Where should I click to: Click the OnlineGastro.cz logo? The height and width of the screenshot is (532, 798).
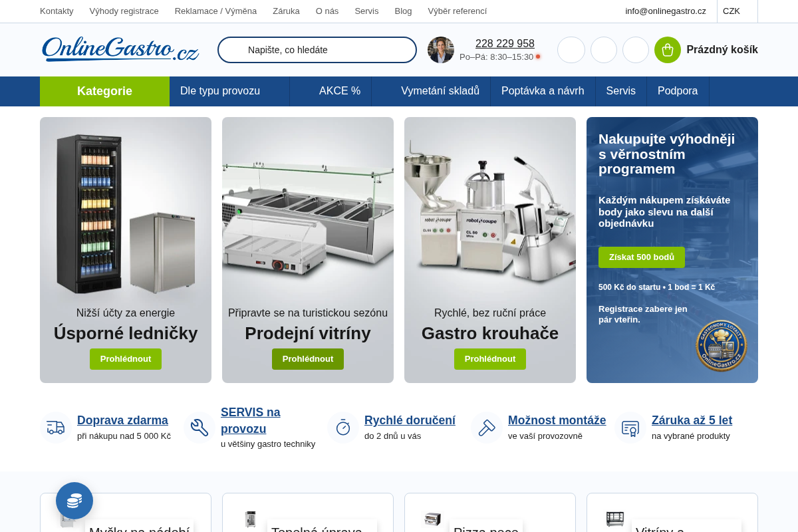coord(120,50)
